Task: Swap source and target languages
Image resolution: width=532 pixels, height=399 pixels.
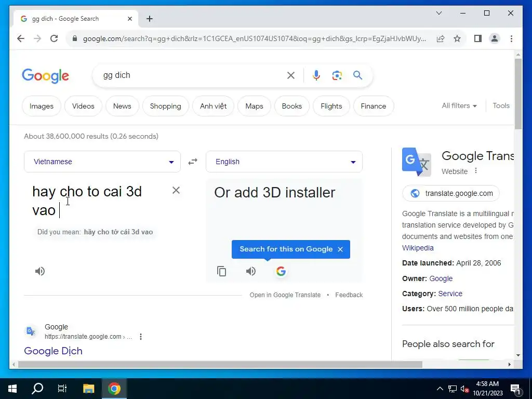Action: click(x=193, y=162)
